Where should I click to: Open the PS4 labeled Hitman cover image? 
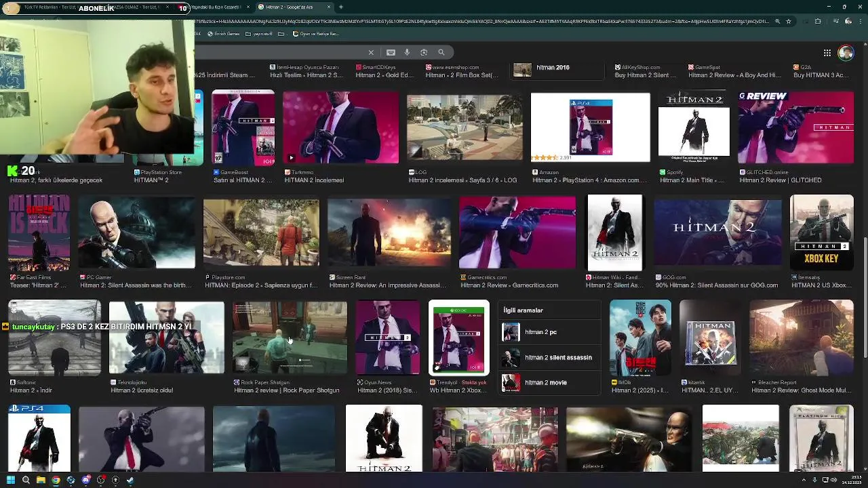coord(39,439)
